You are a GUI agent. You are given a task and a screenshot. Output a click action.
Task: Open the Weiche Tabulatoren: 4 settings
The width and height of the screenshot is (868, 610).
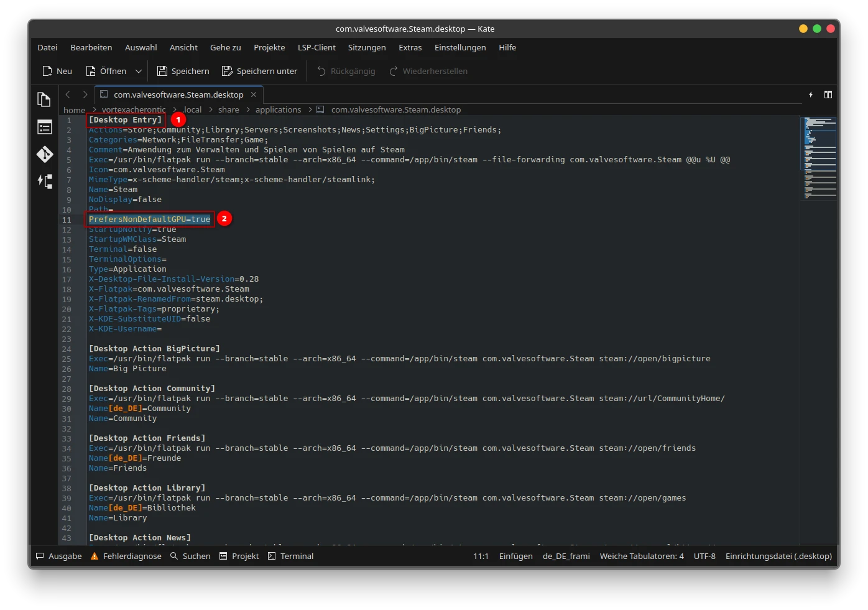pos(642,556)
